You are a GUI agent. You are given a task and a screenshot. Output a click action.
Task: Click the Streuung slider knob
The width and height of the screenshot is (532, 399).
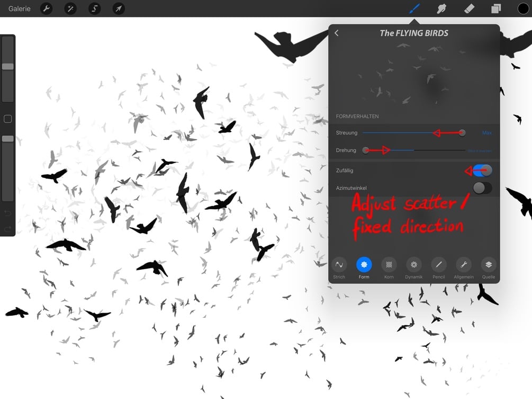click(462, 133)
